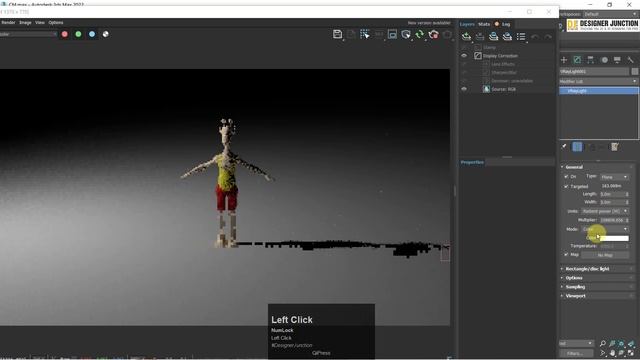Click the load layer preset icon
The width and height of the screenshot is (640, 360).
point(507,36)
